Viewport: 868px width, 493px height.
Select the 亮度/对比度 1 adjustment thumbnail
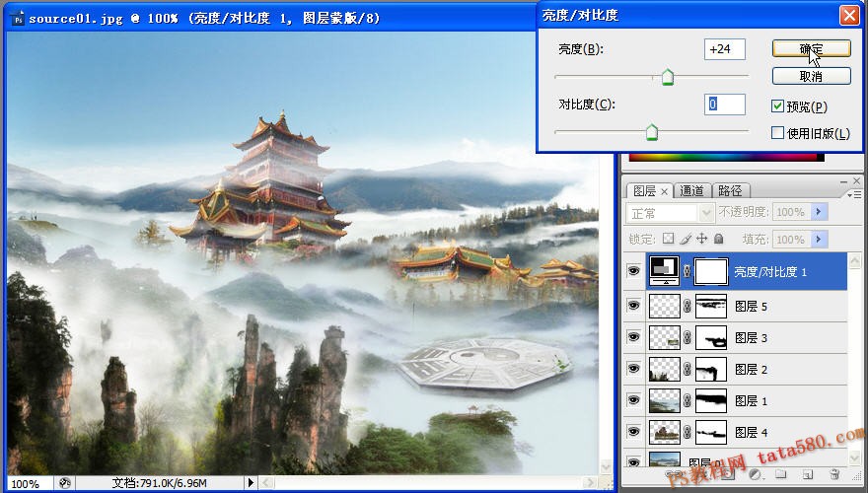664,271
